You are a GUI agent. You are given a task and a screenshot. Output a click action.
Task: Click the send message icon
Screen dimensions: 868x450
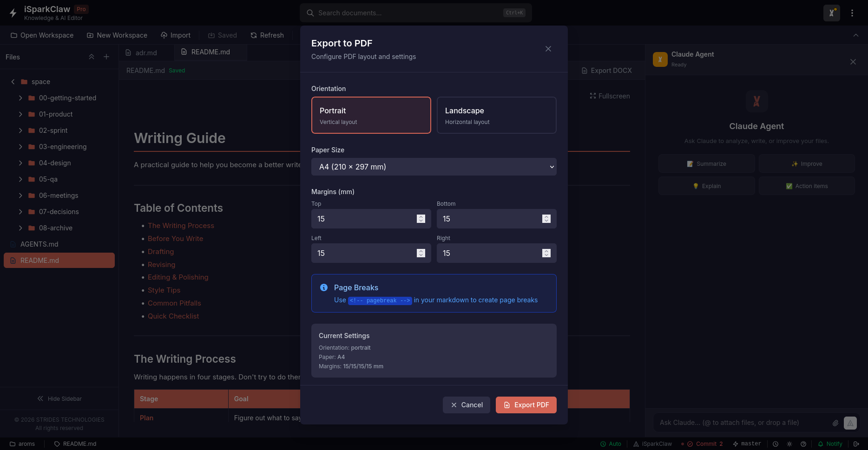point(850,423)
